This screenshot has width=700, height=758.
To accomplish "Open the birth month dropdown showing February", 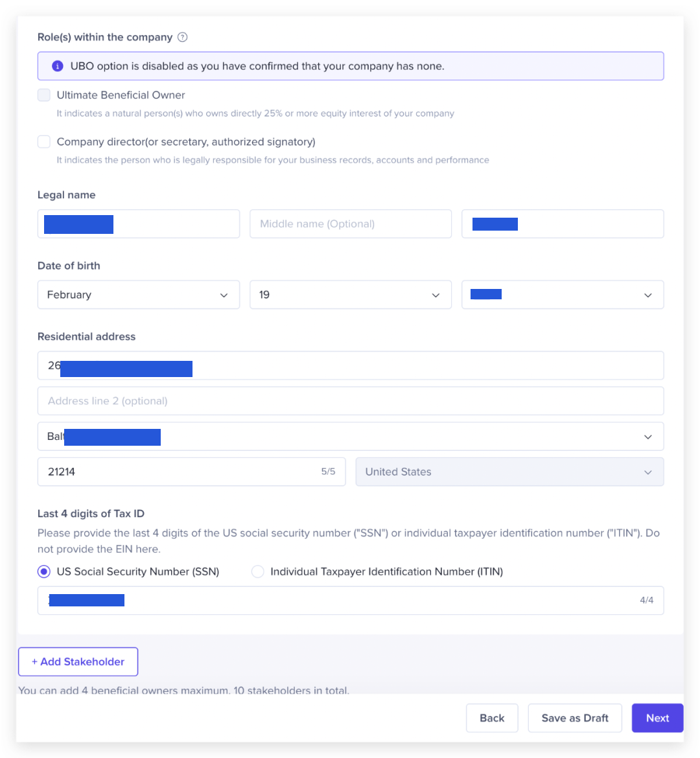I will click(138, 295).
